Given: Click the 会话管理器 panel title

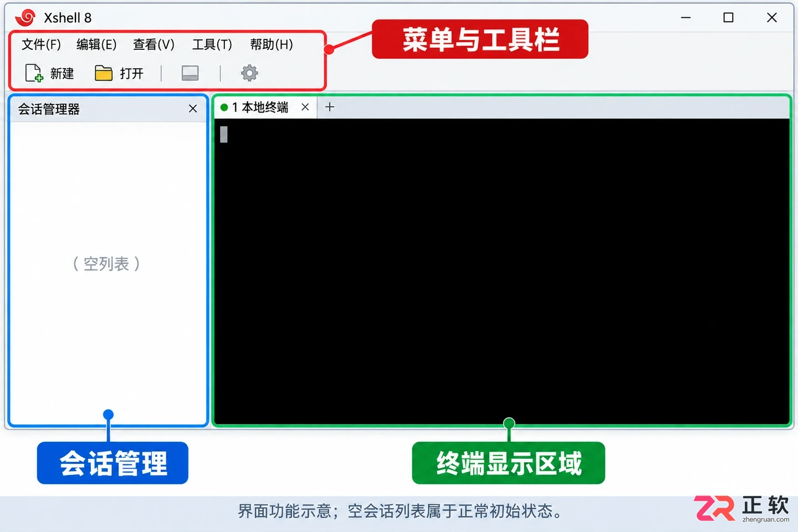Looking at the screenshot, I should [x=49, y=109].
